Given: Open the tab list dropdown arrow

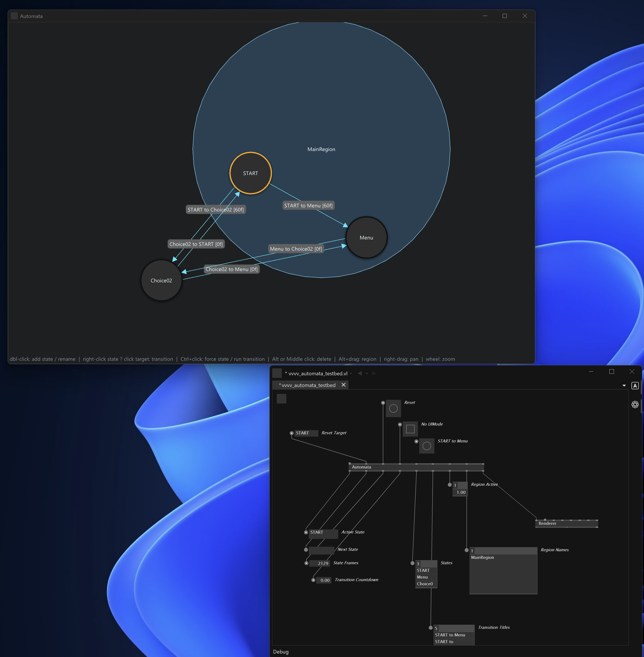Looking at the screenshot, I should [x=624, y=385].
